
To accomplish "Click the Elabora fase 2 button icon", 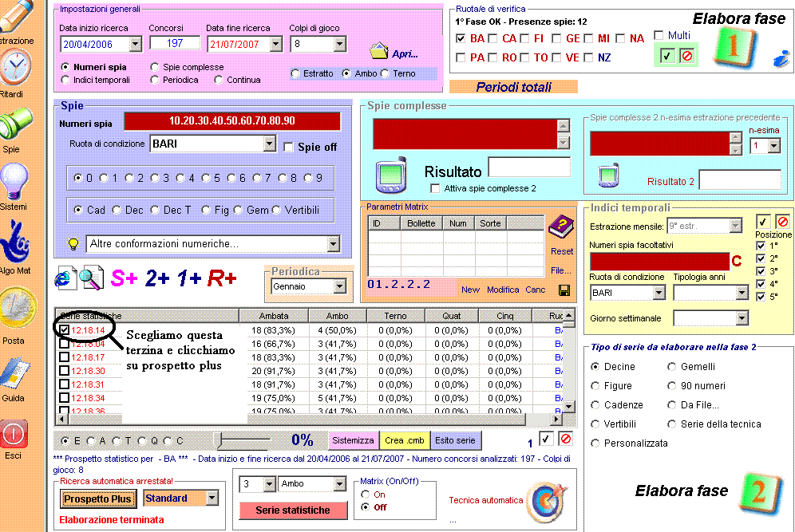I will point(759,494).
